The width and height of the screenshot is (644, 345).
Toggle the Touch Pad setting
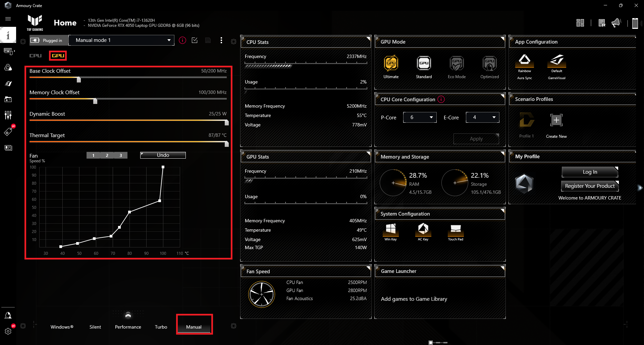[x=455, y=229]
